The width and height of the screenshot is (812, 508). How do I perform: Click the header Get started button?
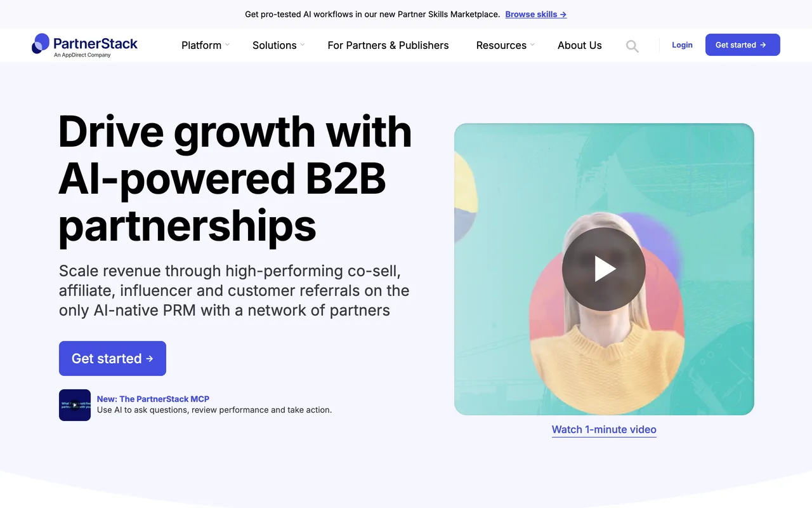743,45
